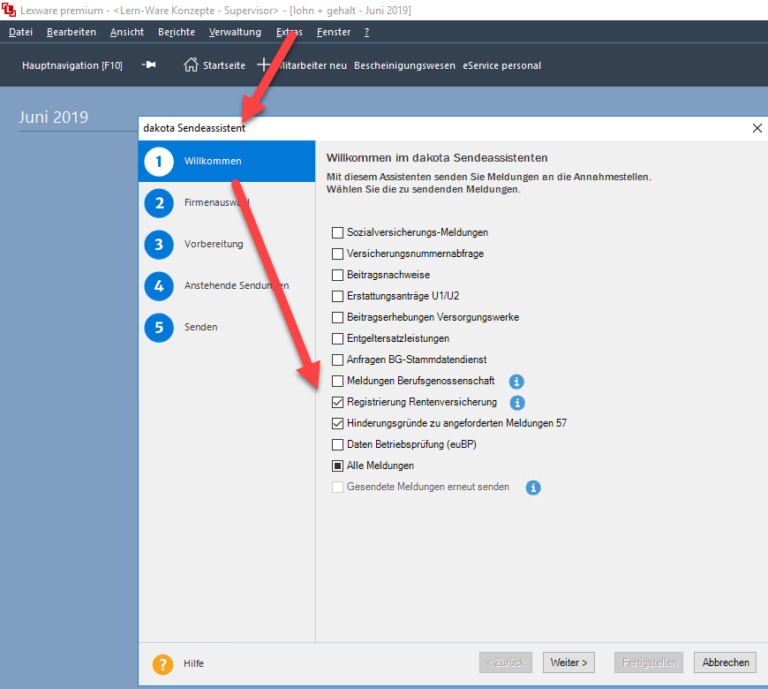Enable the Sozialversicherungs-Meldungen checkbox
Viewport: 768px width, 689px height.
337,233
